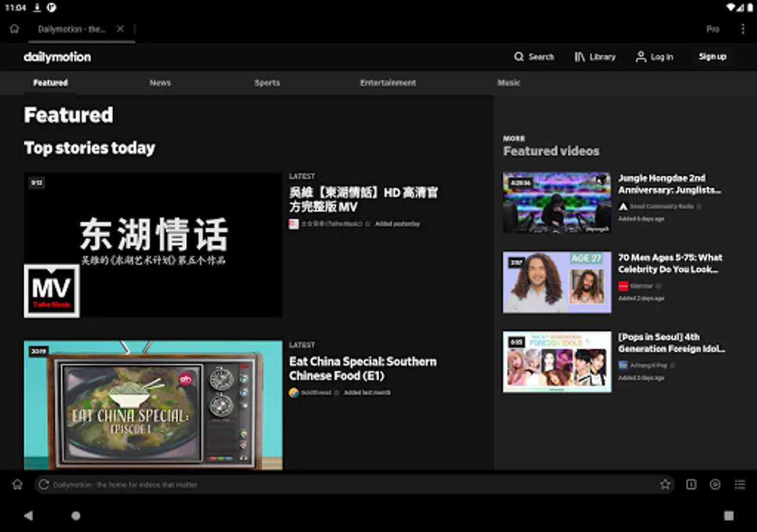This screenshot has height=532, width=757.
Task: Bookmark the page with the star icon
Action: point(665,485)
